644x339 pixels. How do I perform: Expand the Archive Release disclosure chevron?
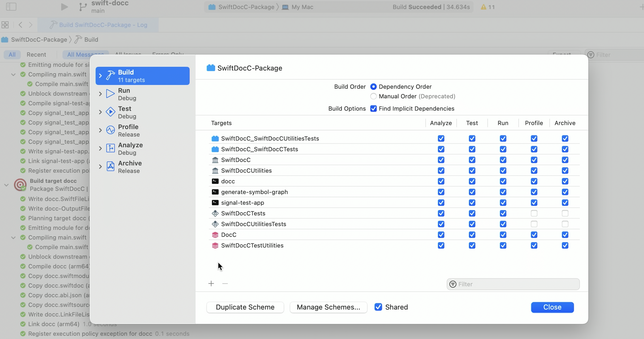pyautogui.click(x=100, y=167)
